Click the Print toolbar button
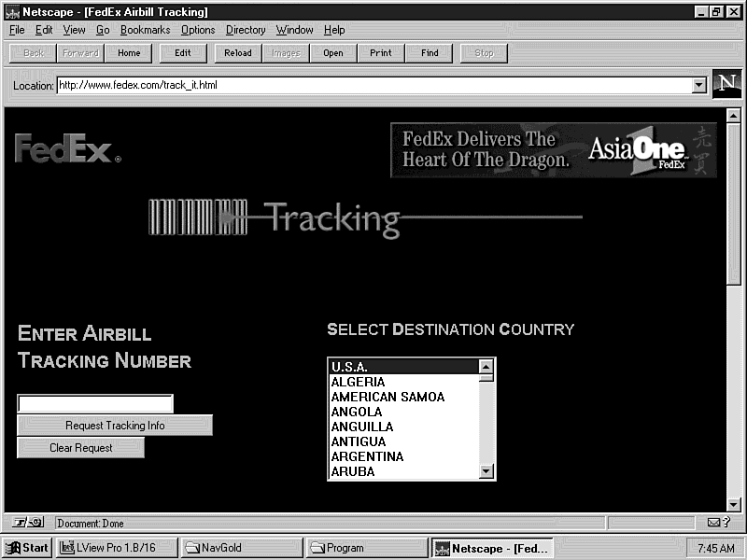 [381, 53]
